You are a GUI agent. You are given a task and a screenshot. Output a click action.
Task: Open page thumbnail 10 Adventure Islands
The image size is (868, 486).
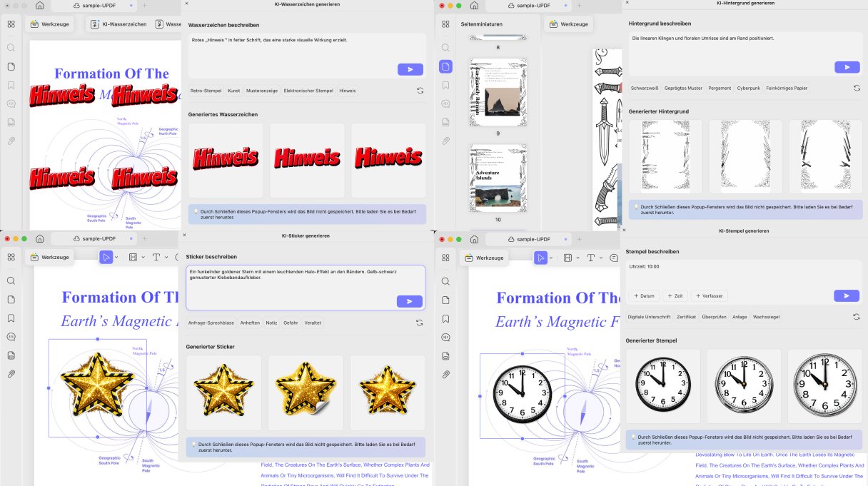(498, 178)
